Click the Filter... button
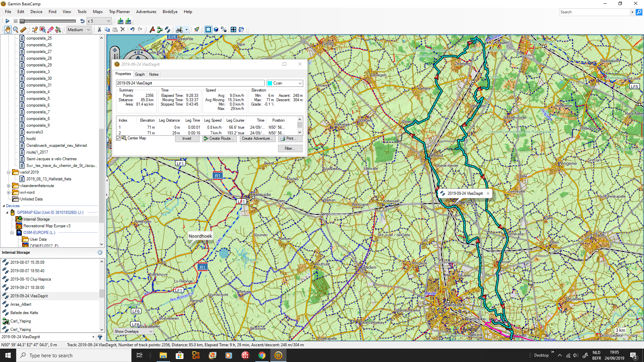This screenshot has width=644, height=362. [x=290, y=148]
